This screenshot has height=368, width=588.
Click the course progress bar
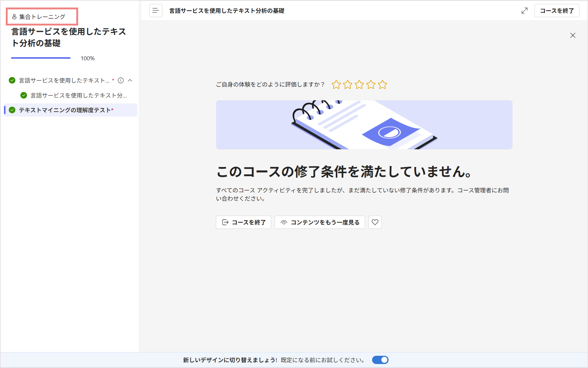pyautogui.click(x=41, y=58)
